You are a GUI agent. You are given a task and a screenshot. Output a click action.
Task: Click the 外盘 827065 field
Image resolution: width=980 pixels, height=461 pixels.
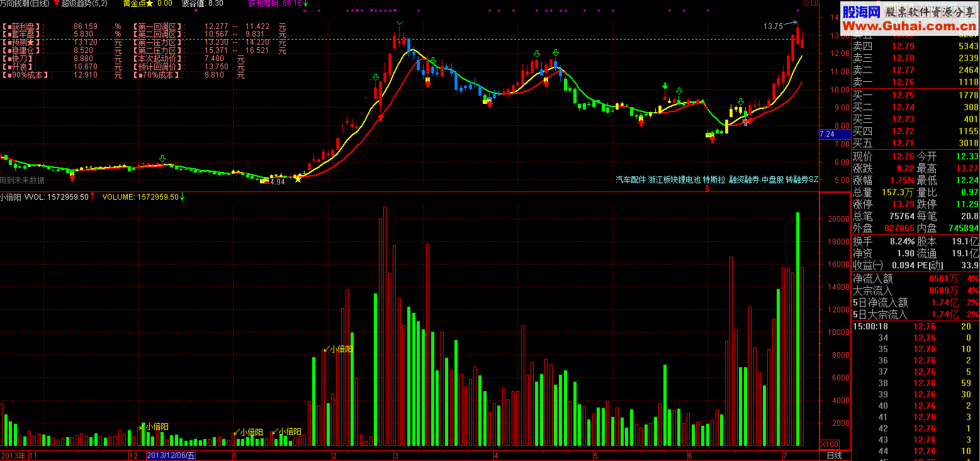click(884, 228)
